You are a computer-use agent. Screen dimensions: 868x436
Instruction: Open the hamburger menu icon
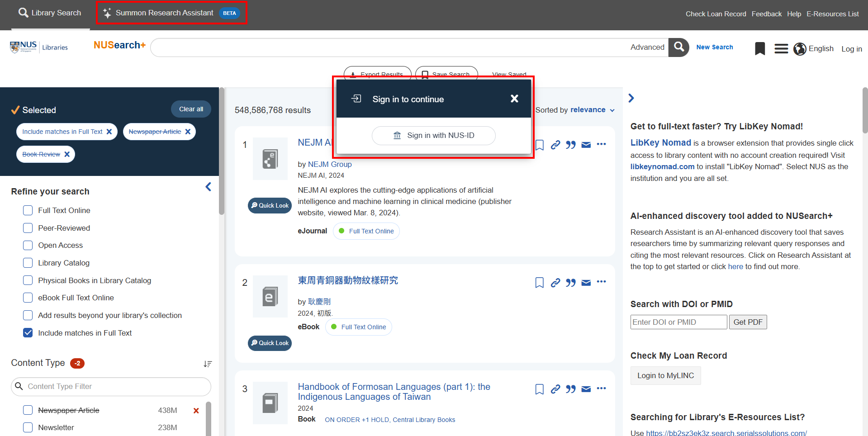781,48
